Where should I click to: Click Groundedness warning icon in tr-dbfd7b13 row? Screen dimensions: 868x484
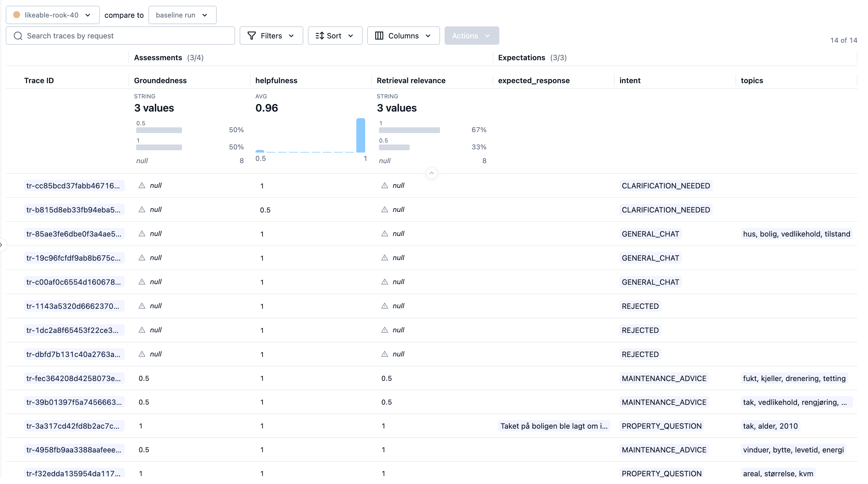coord(142,354)
